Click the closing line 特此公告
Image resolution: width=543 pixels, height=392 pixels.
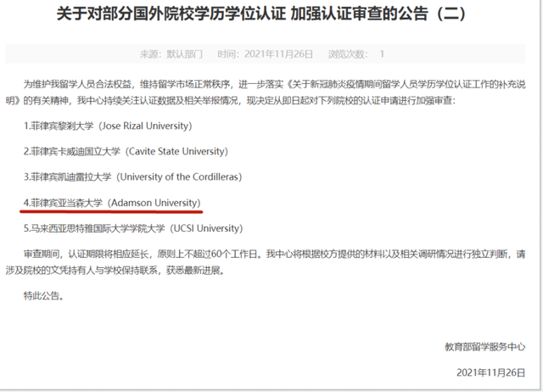coord(43,296)
